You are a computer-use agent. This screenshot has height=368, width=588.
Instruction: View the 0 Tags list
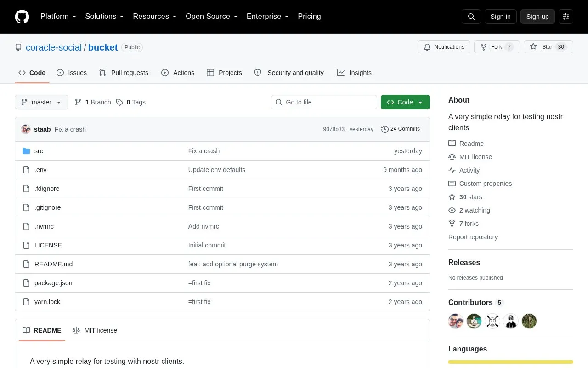131,102
